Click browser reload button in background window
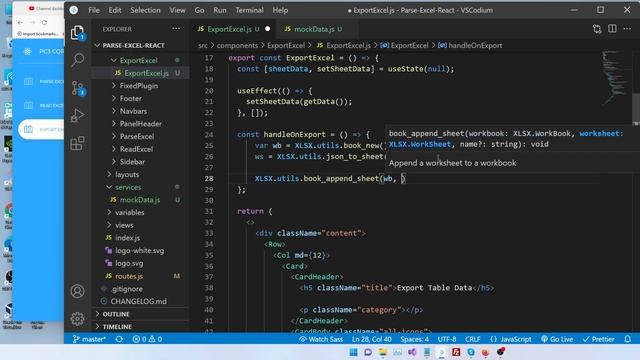Viewport: 640px width, 360px height. point(44,22)
